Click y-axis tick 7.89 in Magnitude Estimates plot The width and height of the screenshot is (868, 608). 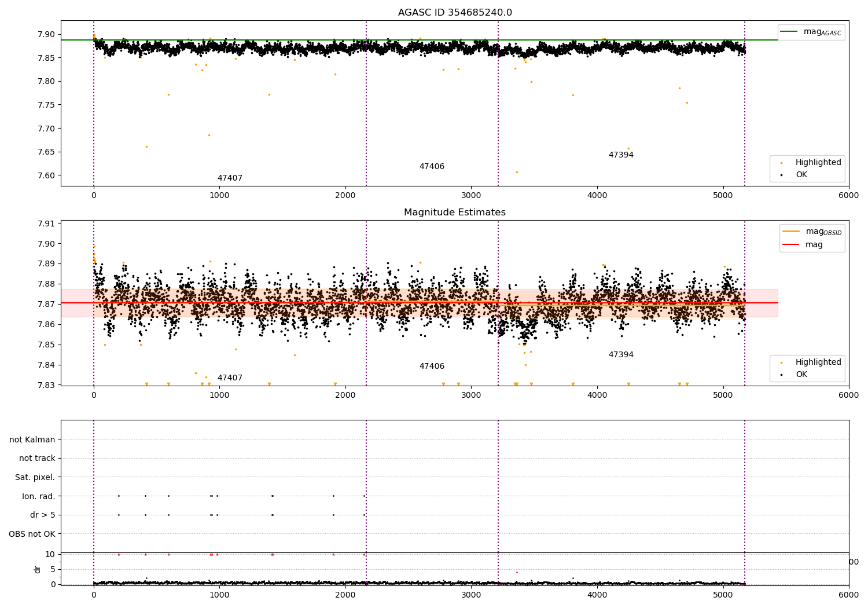(46, 263)
